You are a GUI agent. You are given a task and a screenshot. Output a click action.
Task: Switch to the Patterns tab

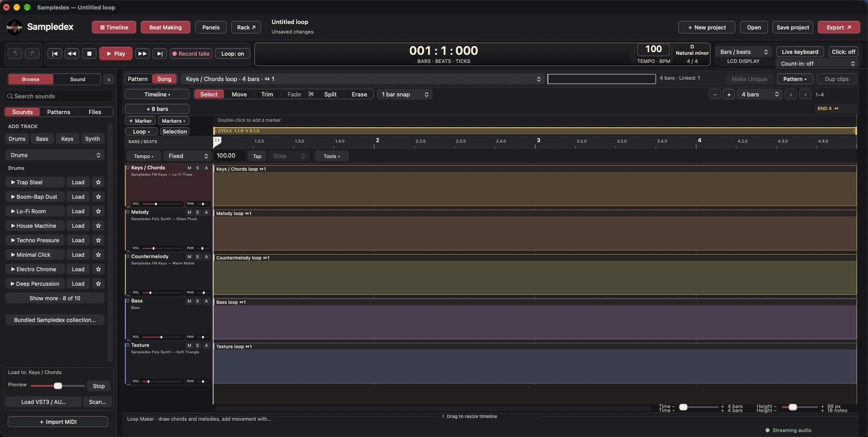(x=59, y=112)
